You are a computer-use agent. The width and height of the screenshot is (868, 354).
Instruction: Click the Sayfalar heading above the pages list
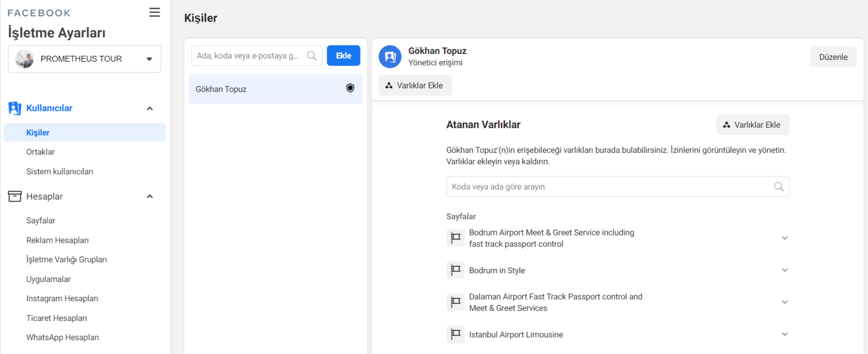point(461,217)
